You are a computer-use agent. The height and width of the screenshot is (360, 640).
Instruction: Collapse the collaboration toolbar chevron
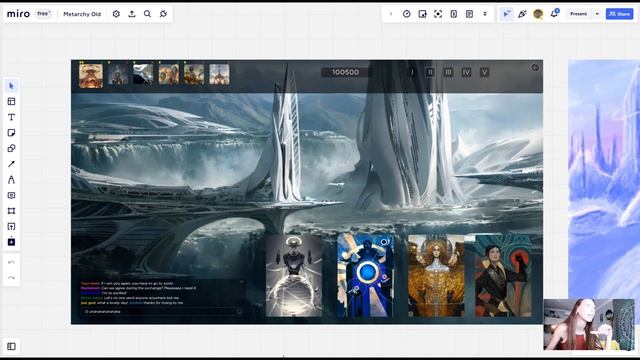tap(391, 14)
